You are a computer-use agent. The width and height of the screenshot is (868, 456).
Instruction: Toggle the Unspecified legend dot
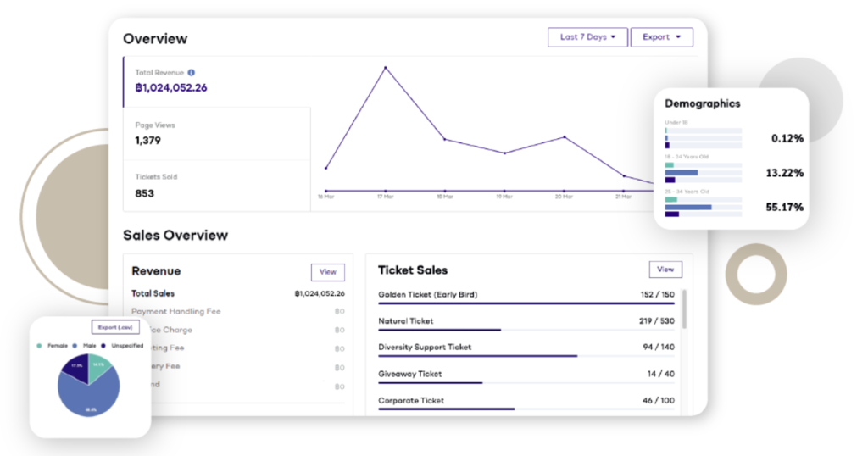pos(103,346)
